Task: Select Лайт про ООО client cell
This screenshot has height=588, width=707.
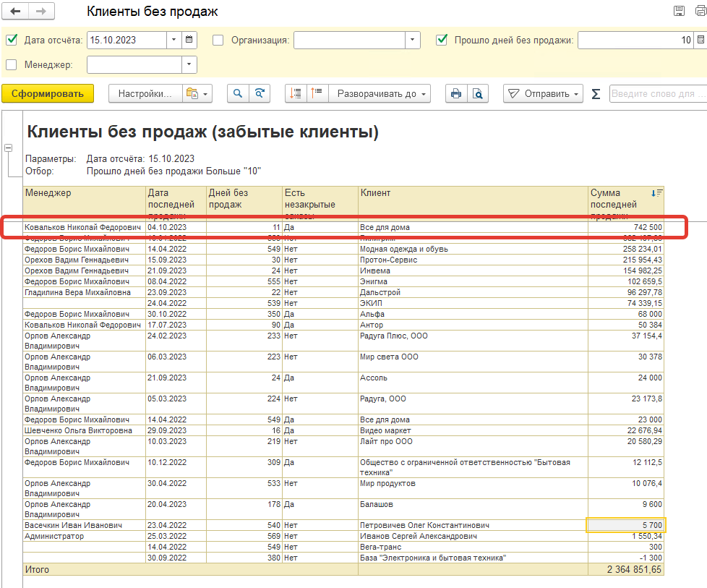Action: click(473, 446)
